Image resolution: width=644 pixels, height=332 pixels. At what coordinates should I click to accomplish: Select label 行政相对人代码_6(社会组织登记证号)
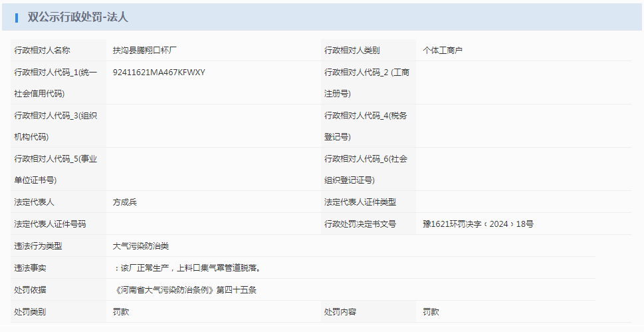coord(366,169)
